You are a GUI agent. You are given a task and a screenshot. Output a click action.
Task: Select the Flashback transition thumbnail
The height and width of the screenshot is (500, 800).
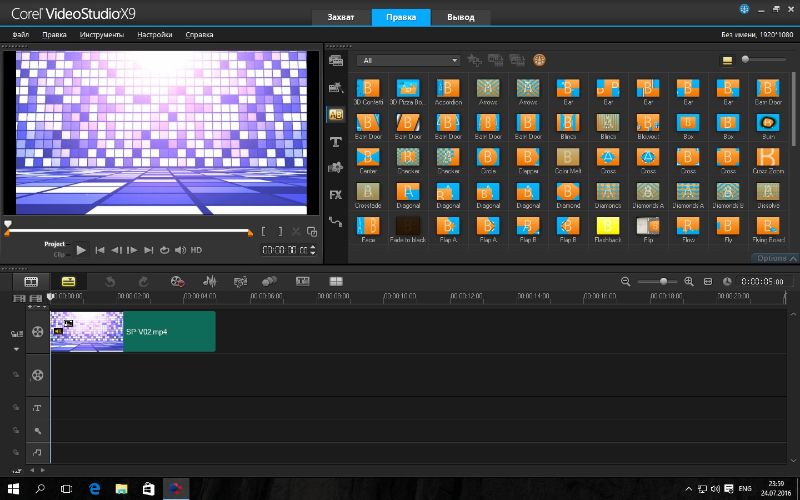tap(608, 226)
